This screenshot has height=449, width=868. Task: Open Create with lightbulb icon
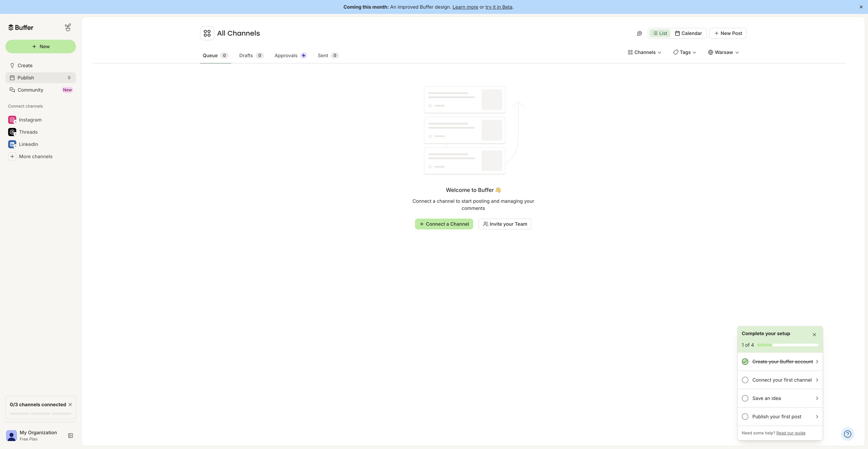[x=41, y=66]
